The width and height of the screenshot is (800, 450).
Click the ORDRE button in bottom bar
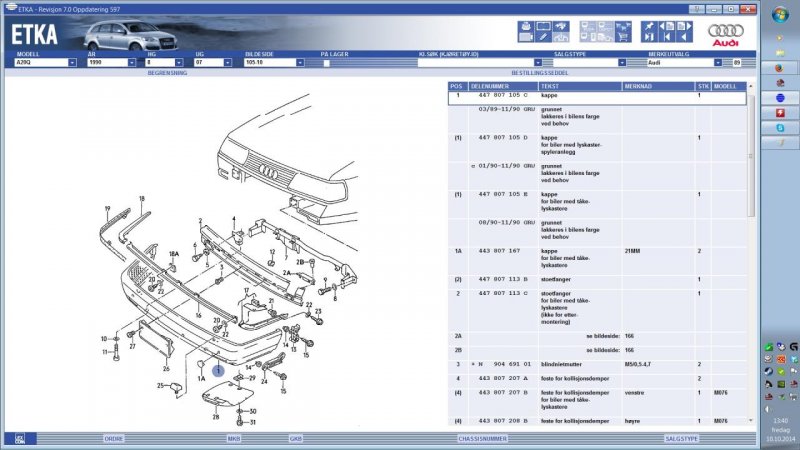click(x=114, y=438)
